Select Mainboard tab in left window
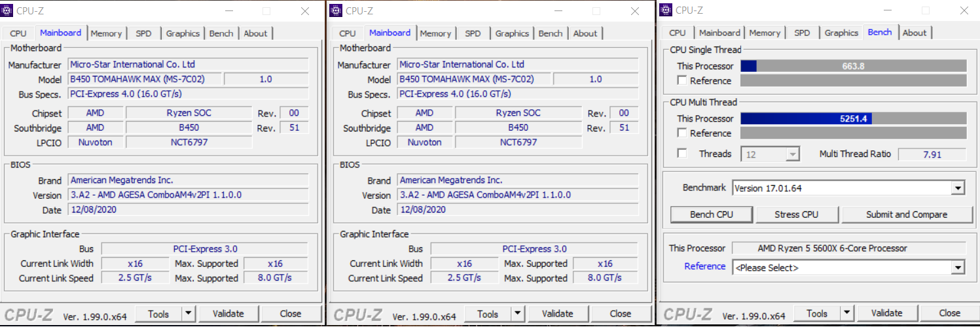Image resolution: width=980 pixels, height=327 pixels. pyautogui.click(x=60, y=33)
